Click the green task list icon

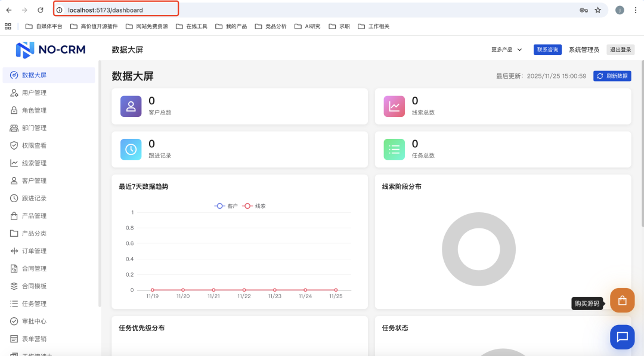pyautogui.click(x=394, y=150)
